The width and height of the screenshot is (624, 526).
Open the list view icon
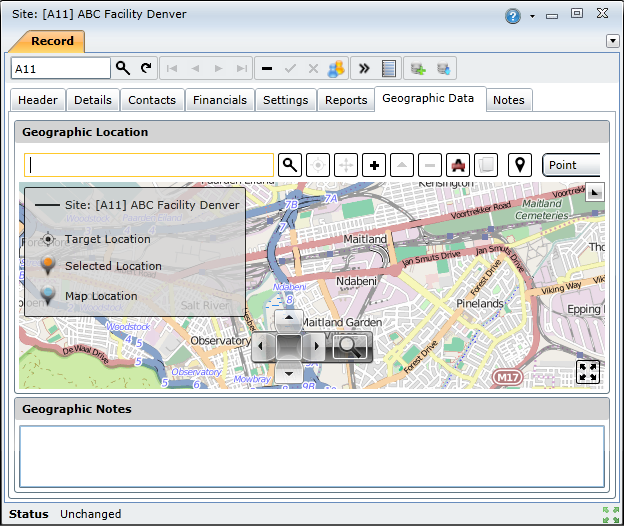tap(388, 68)
